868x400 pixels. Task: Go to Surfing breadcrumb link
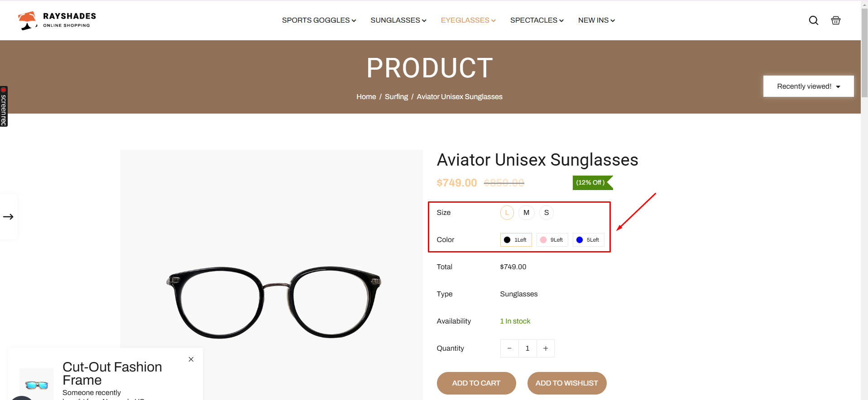tap(396, 97)
